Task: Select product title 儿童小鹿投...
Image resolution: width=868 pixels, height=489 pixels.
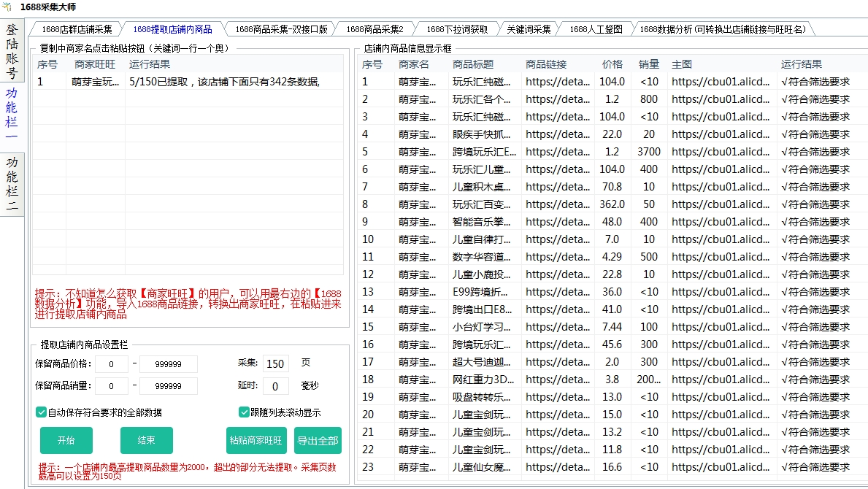Action: (482, 274)
